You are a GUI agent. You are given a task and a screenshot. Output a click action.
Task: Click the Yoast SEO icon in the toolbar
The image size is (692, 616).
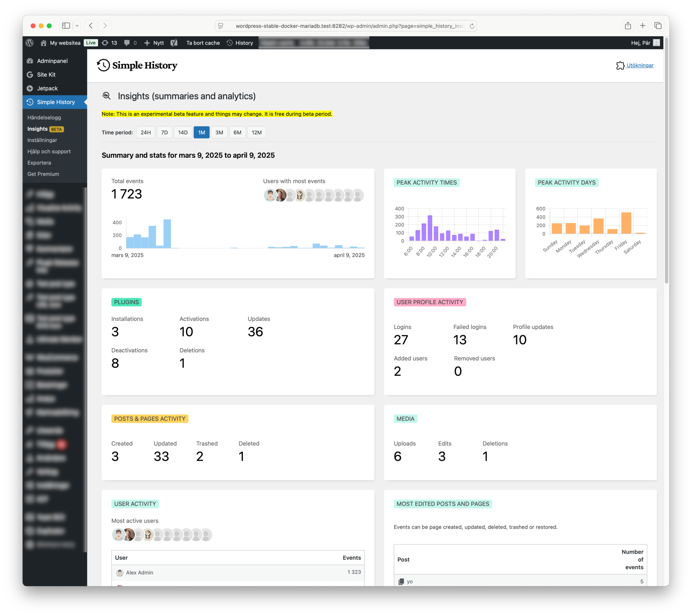[175, 43]
